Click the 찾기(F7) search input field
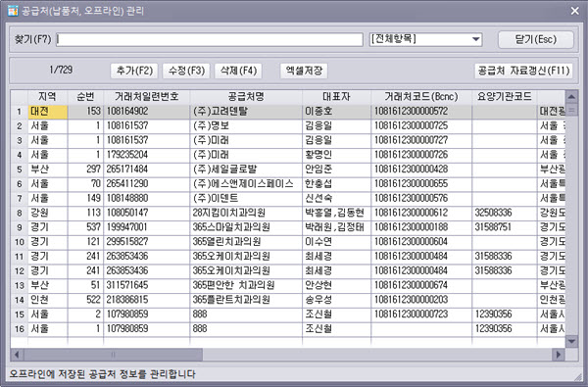 point(210,39)
